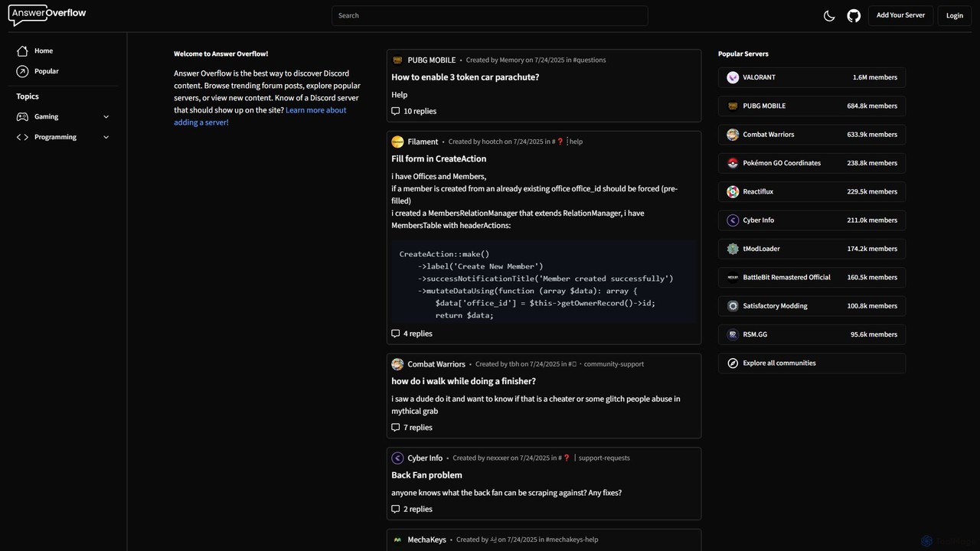Open Satisfactory Modding server entry
The width and height of the screenshot is (980, 551).
[812, 306]
